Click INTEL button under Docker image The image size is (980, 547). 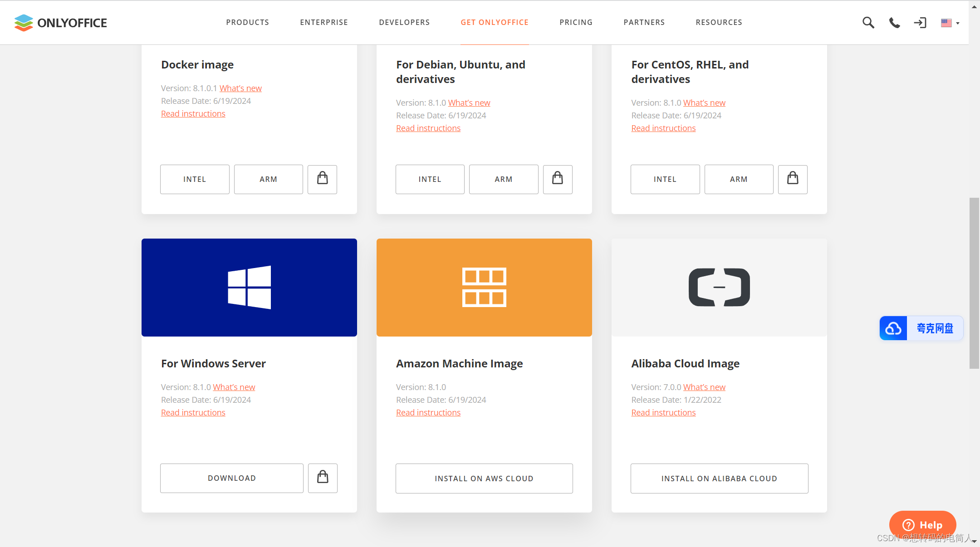click(x=195, y=179)
